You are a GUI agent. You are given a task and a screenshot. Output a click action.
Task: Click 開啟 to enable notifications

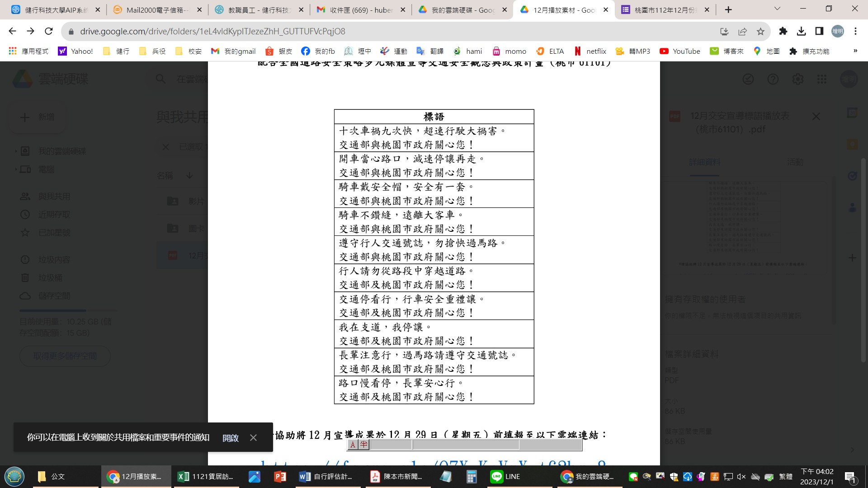pos(230,437)
